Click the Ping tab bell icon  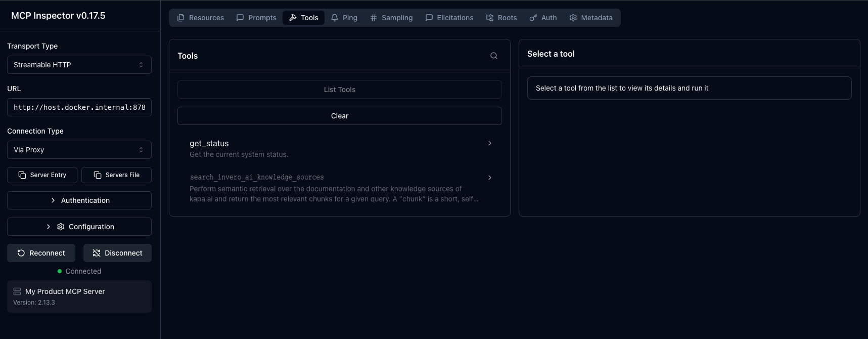335,18
